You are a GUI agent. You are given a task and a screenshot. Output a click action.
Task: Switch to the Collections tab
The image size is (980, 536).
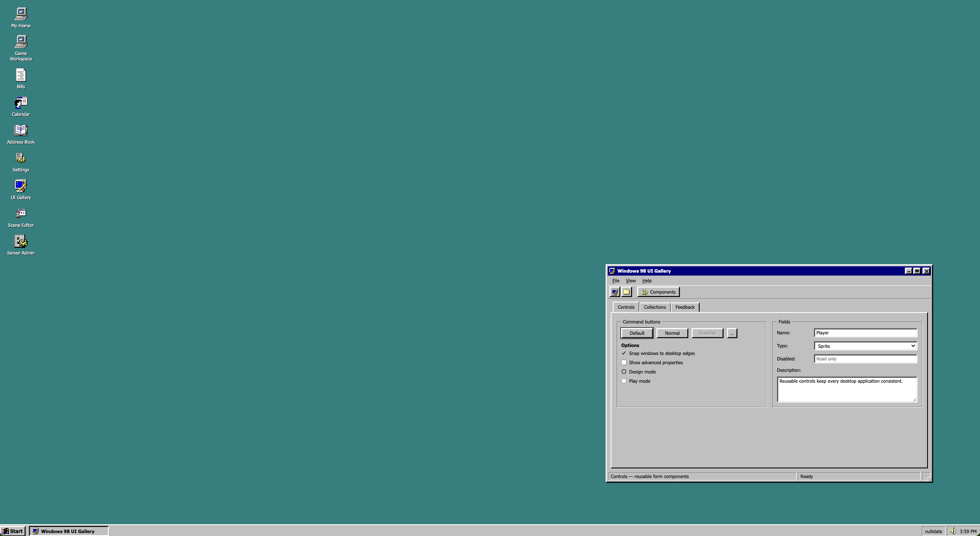[655, 307]
